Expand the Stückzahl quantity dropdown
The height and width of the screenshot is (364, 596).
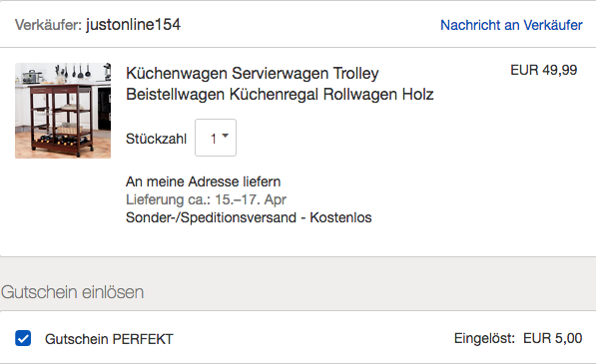(216, 138)
